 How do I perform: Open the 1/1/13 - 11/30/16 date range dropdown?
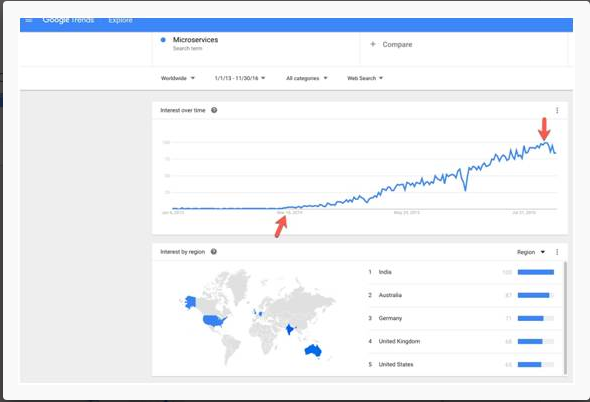click(x=240, y=78)
